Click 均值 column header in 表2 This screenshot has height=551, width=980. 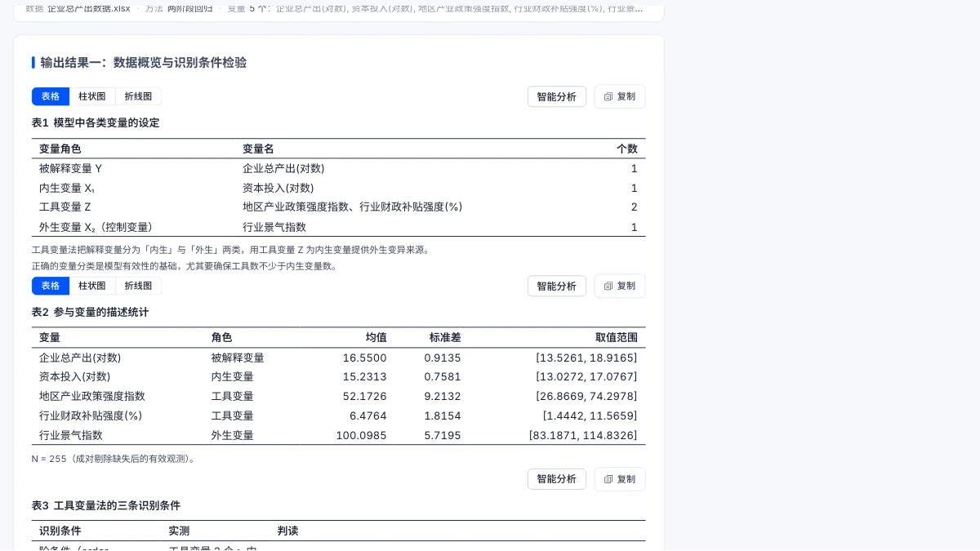click(376, 337)
